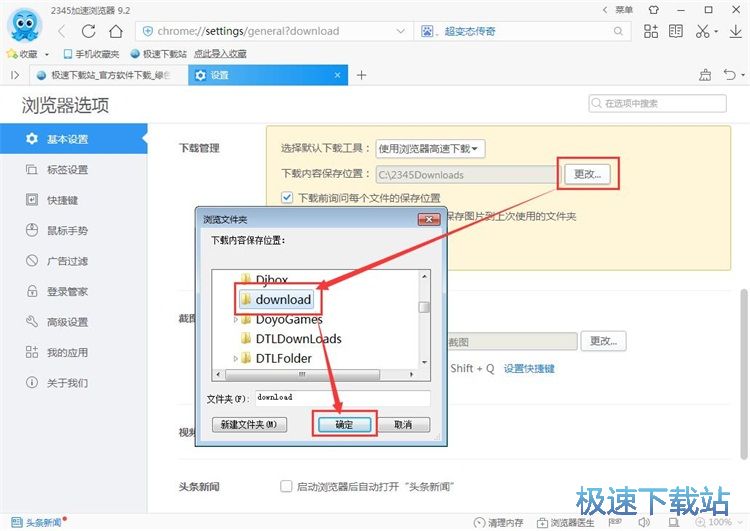Switch to the 极速下载站 tab
The image size is (750, 531).
coord(109,75)
